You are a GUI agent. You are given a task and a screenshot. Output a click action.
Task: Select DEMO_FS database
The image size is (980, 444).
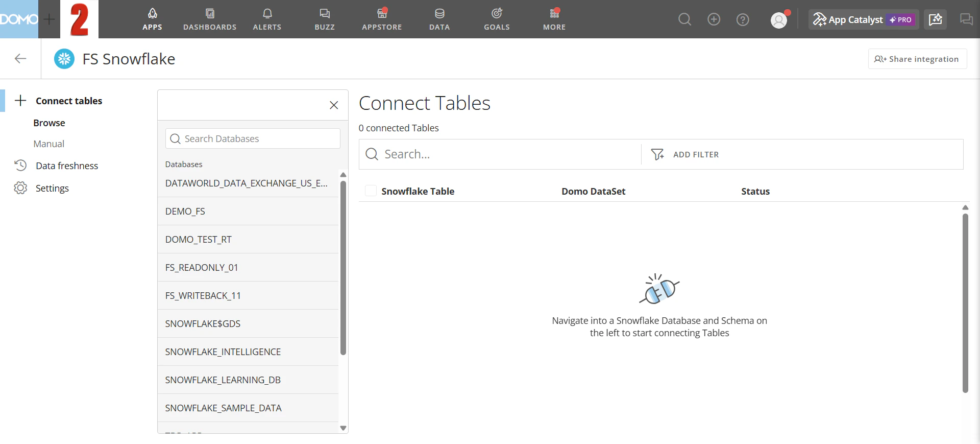click(x=248, y=211)
